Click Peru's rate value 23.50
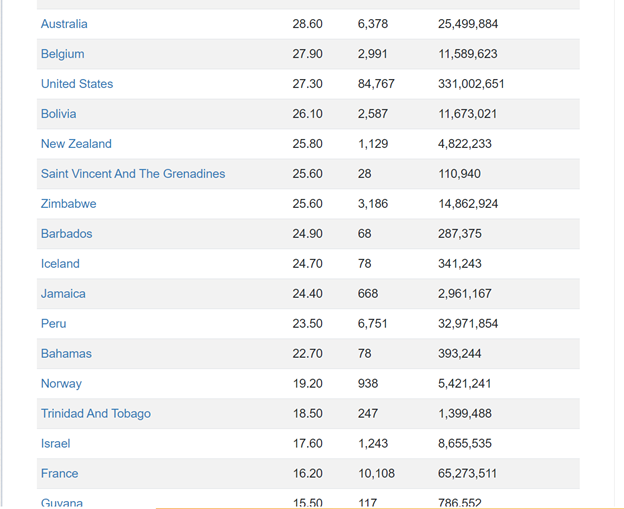Screen dimensions: 624x509 point(308,324)
